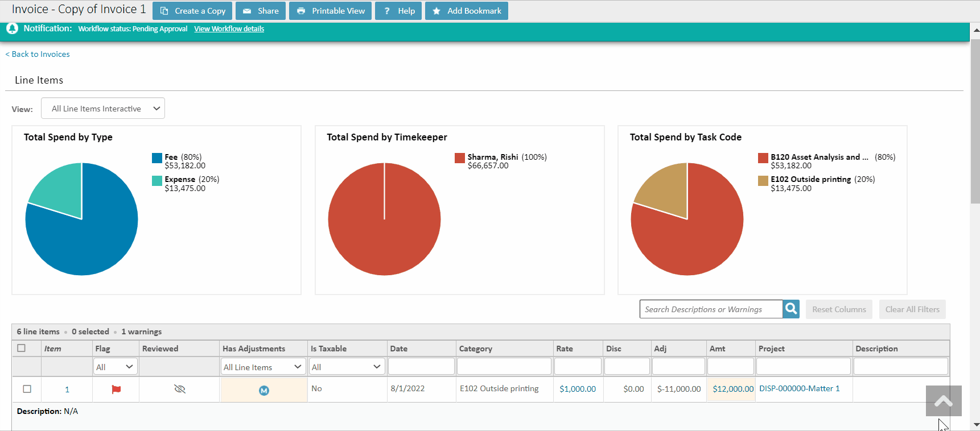Toggle the reviewed eye icon for item 1
980x431 pixels.
(180, 389)
